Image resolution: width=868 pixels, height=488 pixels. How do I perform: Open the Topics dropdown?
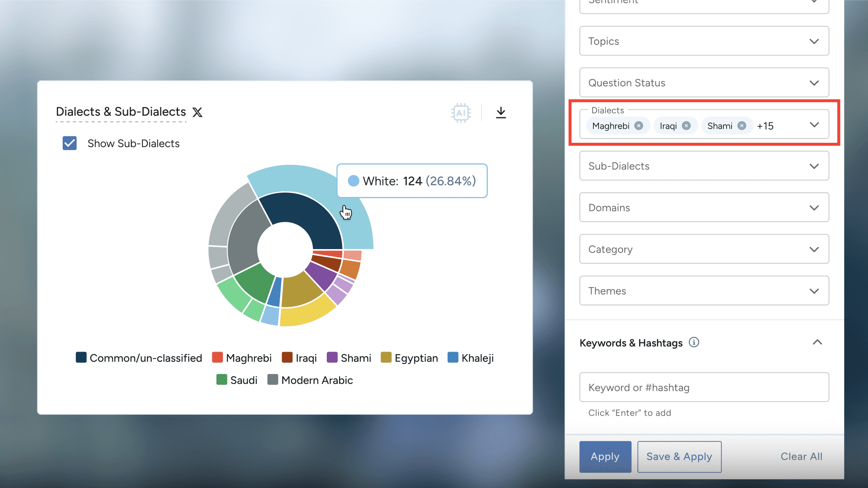coord(704,41)
